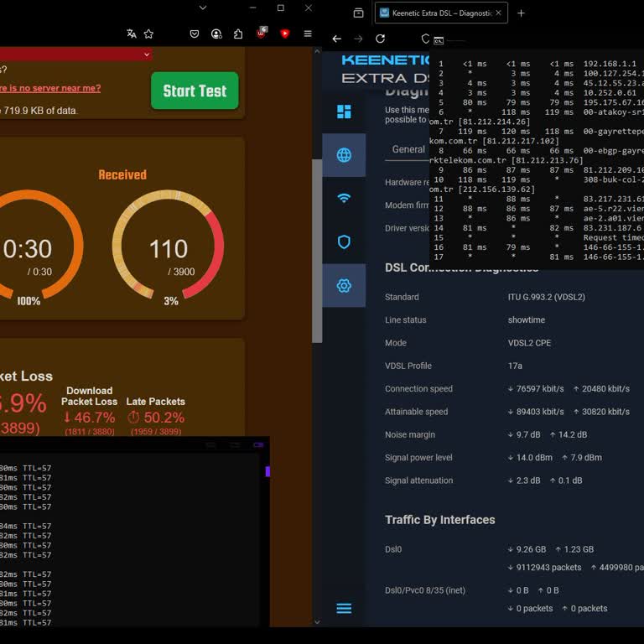The width and height of the screenshot is (644, 644).
Task: Open the gear management settings in sidebar
Action: (x=344, y=286)
